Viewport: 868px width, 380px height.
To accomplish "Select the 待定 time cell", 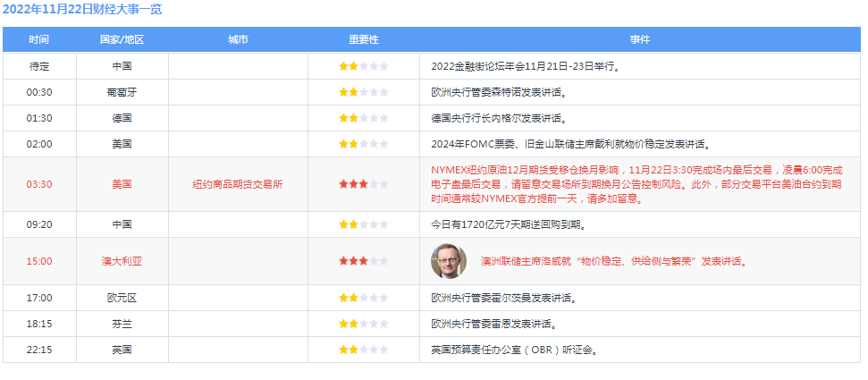I will [x=39, y=66].
